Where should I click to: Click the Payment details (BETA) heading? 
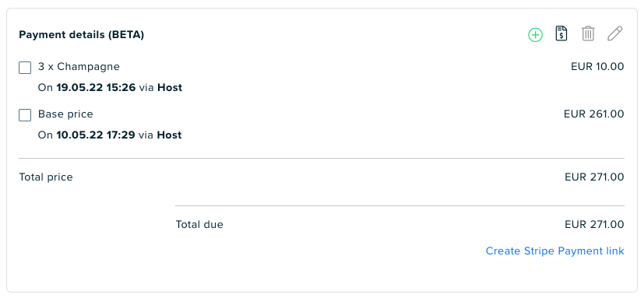pos(81,35)
